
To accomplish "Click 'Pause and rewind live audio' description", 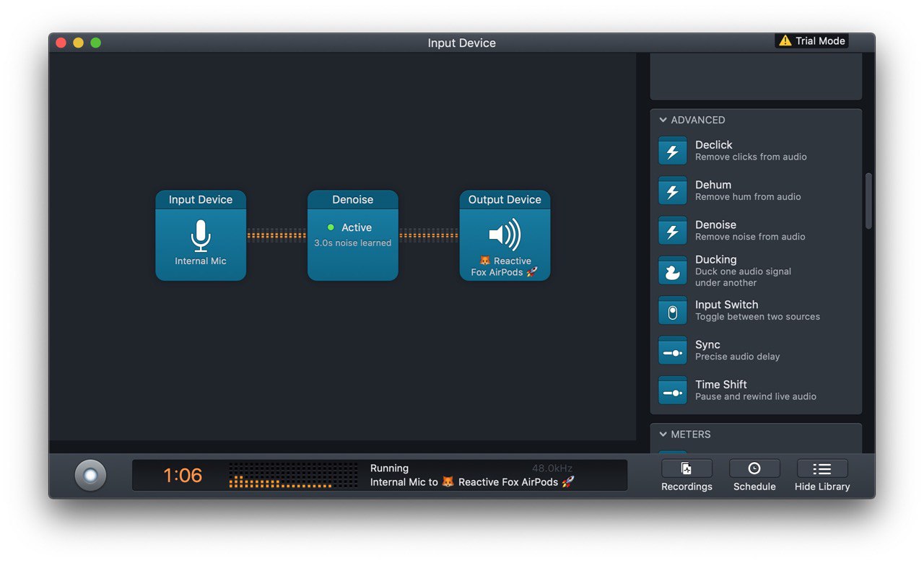I will pyautogui.click(x=756, y=396).
